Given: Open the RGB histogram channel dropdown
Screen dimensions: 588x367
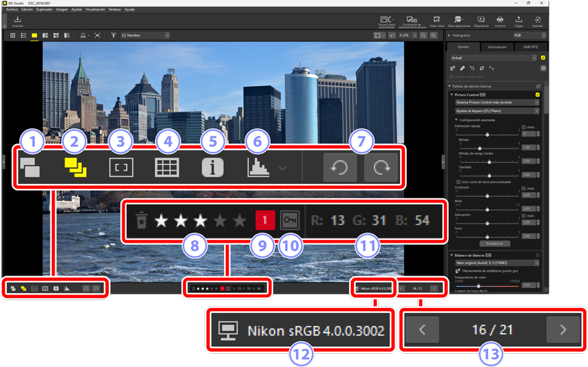Looking at the screenshot, I should click(529, 36).
